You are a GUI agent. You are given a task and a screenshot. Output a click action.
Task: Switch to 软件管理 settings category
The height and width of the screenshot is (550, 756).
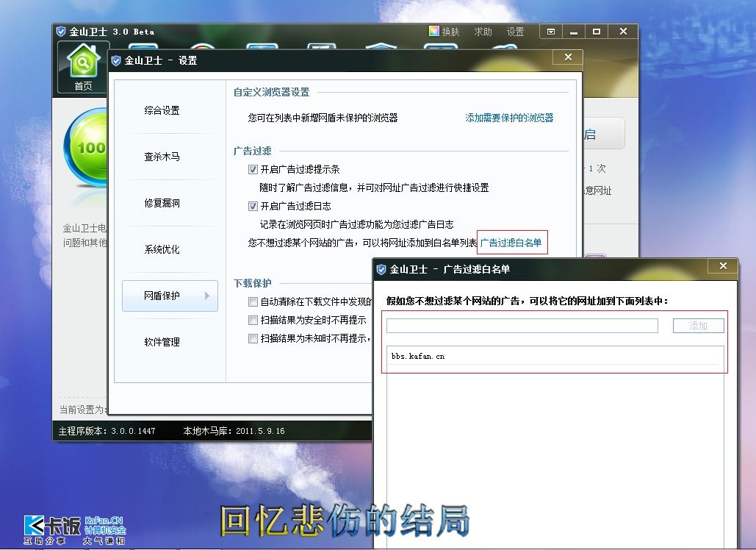pyautogui.click(x=162, y=342)
